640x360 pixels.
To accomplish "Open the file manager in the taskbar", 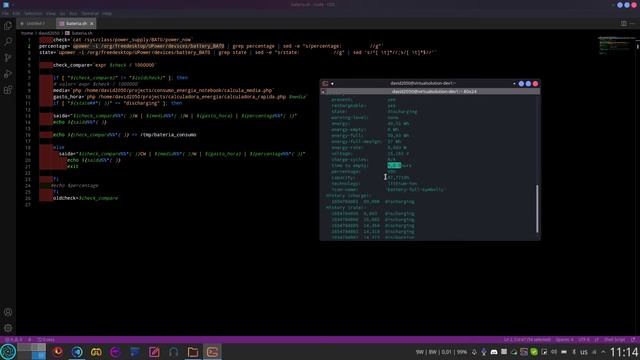I will [193, 352].
